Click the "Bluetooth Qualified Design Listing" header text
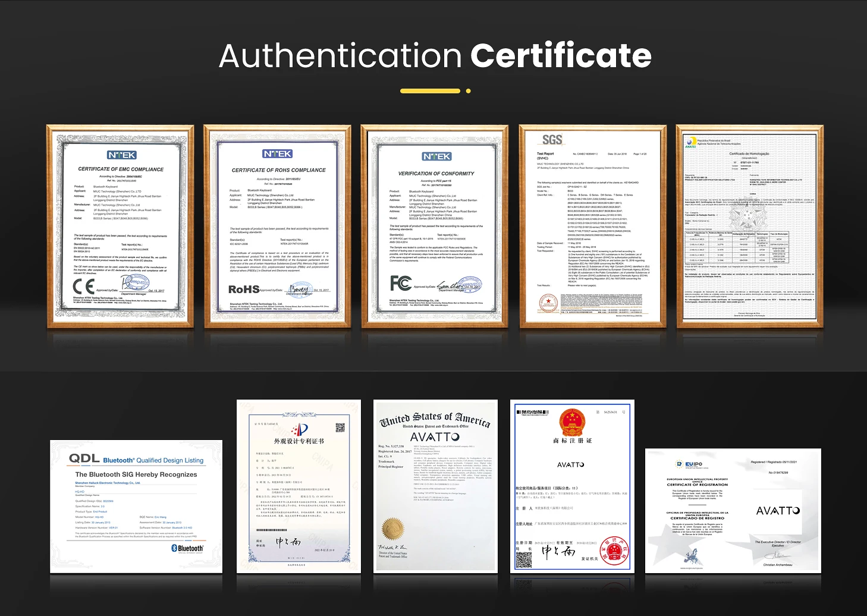Image resolution: width=867 pixels, height=616 pixels. click(x=153, y=460)
